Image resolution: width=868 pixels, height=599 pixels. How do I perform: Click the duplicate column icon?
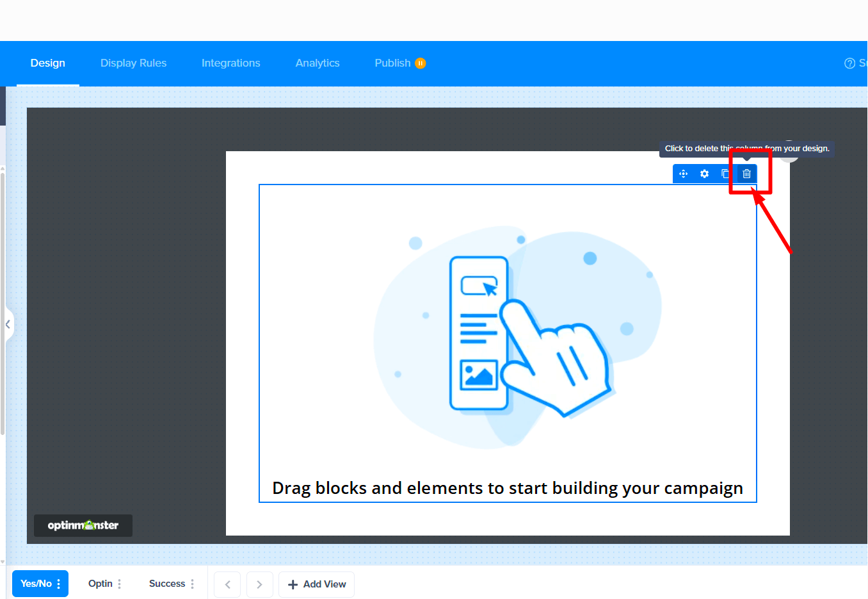726,174
